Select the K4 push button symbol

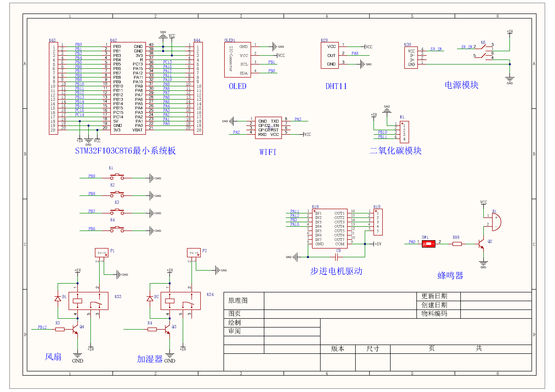[117, 229]
